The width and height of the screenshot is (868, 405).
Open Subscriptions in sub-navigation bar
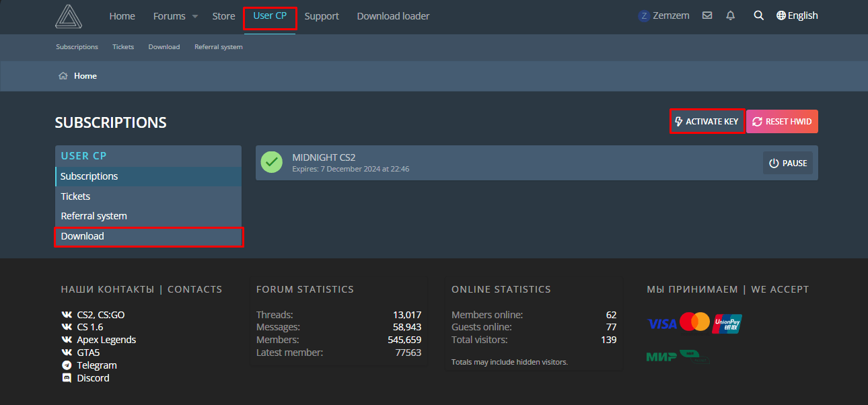[x=77, y=47]
